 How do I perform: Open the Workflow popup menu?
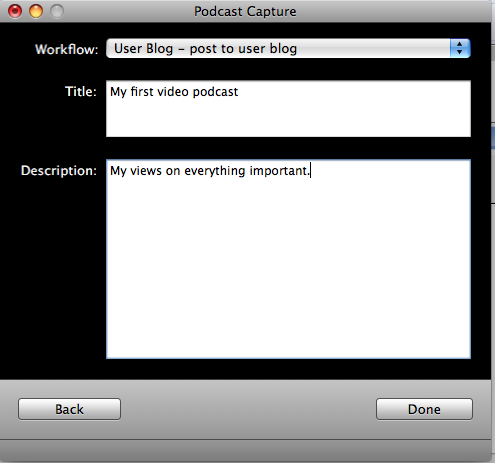(x=288, y=49)
